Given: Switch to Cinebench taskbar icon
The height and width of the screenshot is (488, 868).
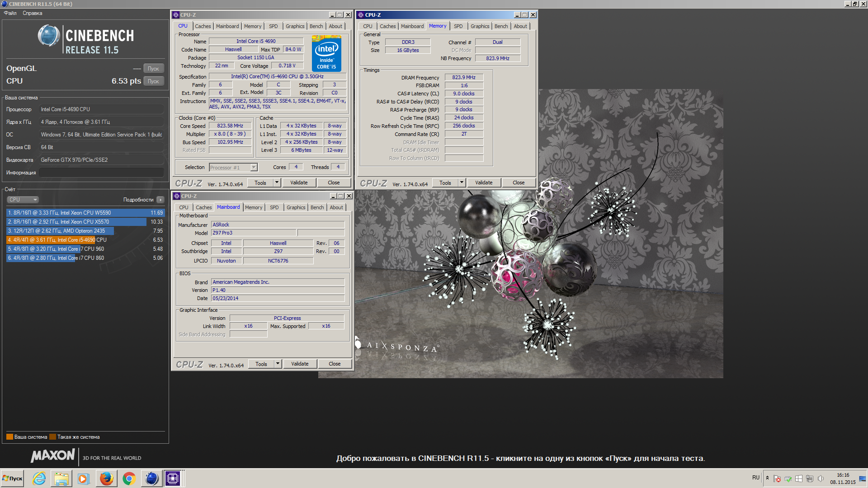Looking at the screenshot, I should coord(151,479).
